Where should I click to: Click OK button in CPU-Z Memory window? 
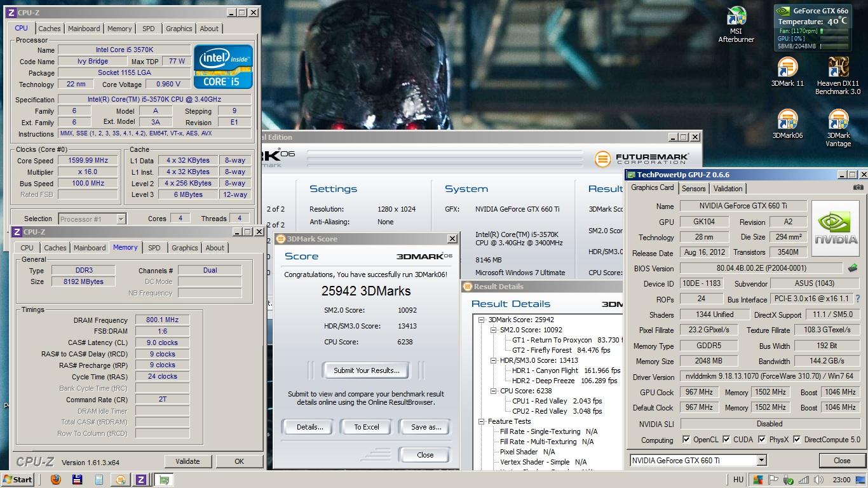239,461
